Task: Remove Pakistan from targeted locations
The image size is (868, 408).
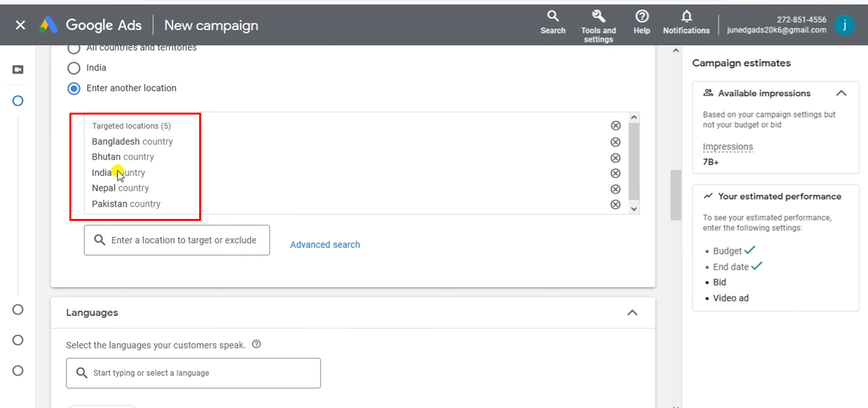Action: [x=615, y=204]
